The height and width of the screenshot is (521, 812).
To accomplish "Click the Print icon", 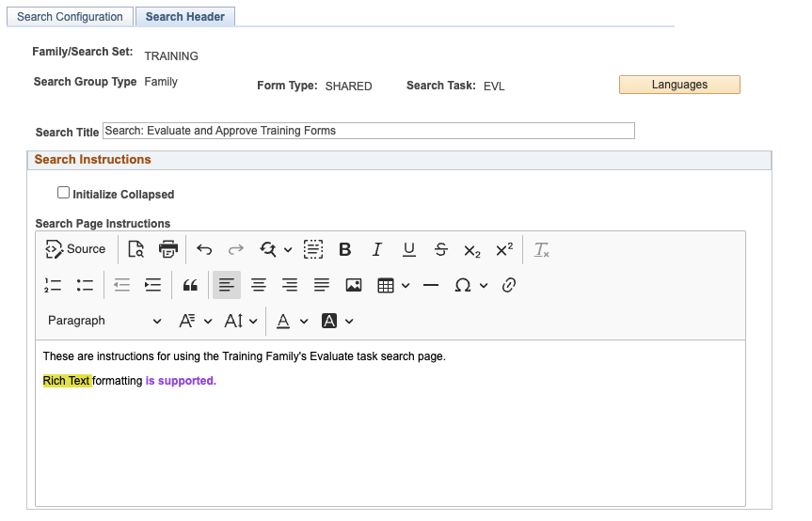I will [167, 249].
